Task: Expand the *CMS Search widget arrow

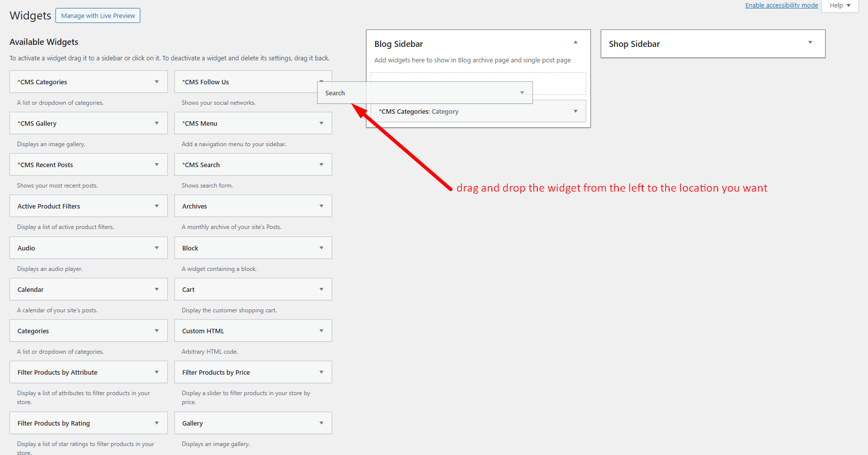Action: click(x=322, y=165)
